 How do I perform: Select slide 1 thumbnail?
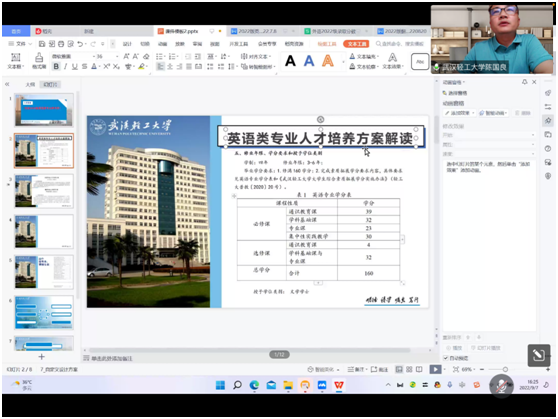pos(44,110)
